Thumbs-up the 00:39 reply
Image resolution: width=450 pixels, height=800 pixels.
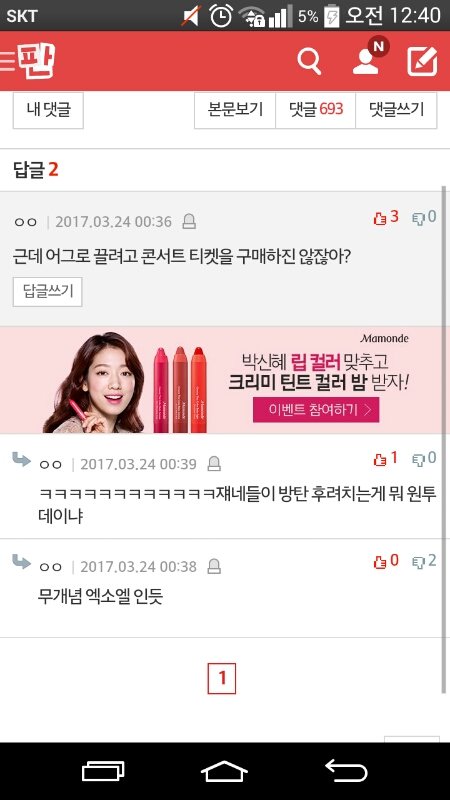tap(386, 459)
